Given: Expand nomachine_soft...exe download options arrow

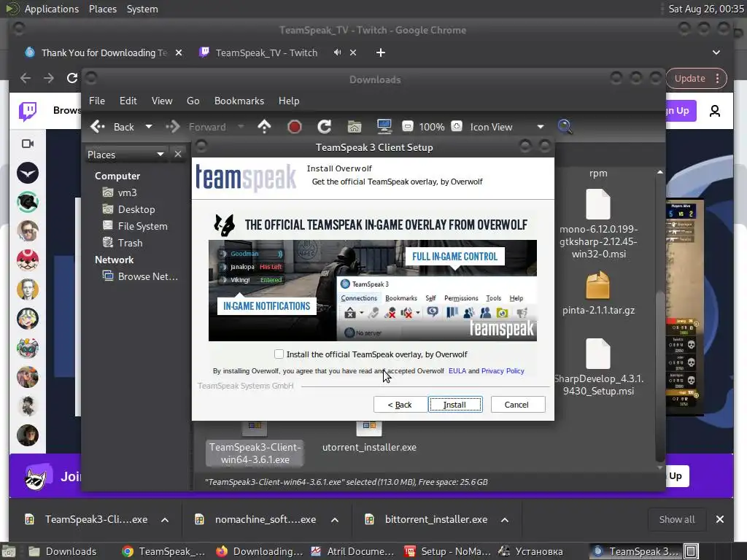Looking at the screenshot, I should pos(335,519).
